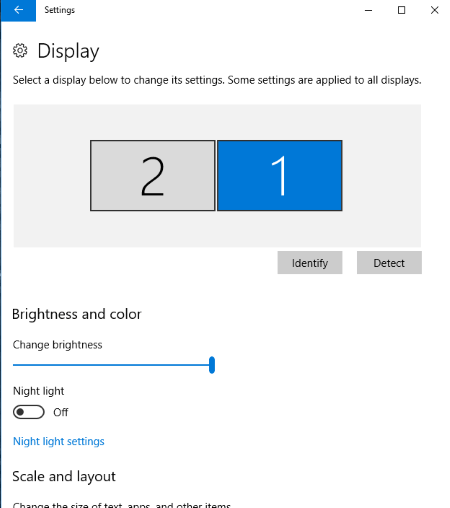This screenshot has width=450, height=508.
Task: Click the Detect button
Action: coord(389,263)
